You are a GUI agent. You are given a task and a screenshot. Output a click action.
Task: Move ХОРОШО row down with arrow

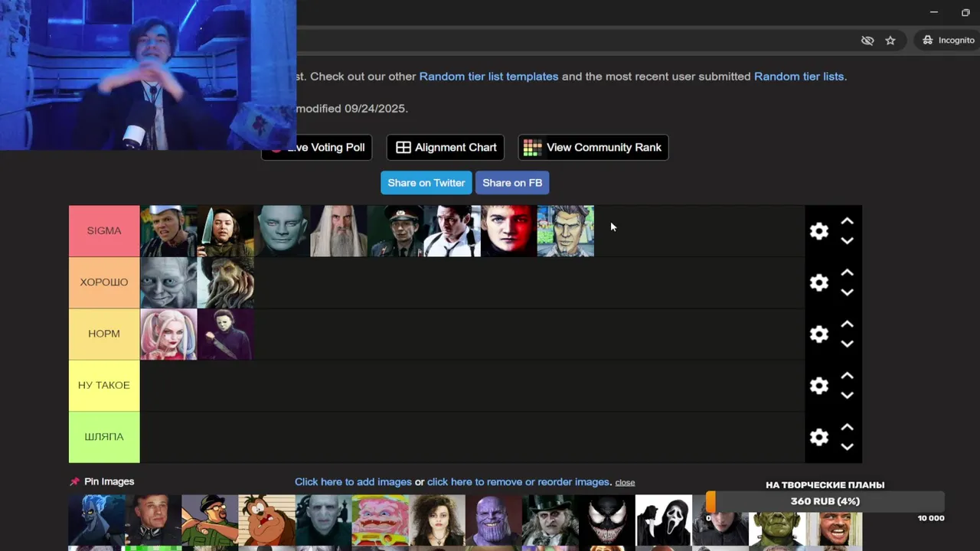pos(848,292)
